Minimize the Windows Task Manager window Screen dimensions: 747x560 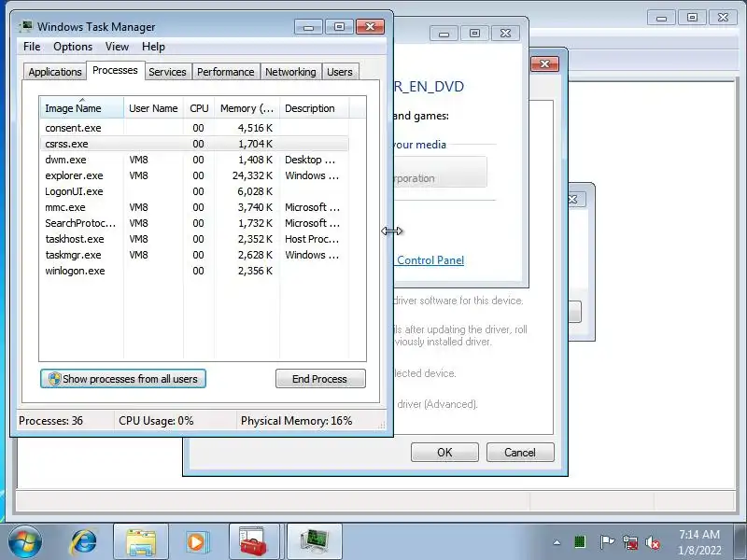(309, 27)
